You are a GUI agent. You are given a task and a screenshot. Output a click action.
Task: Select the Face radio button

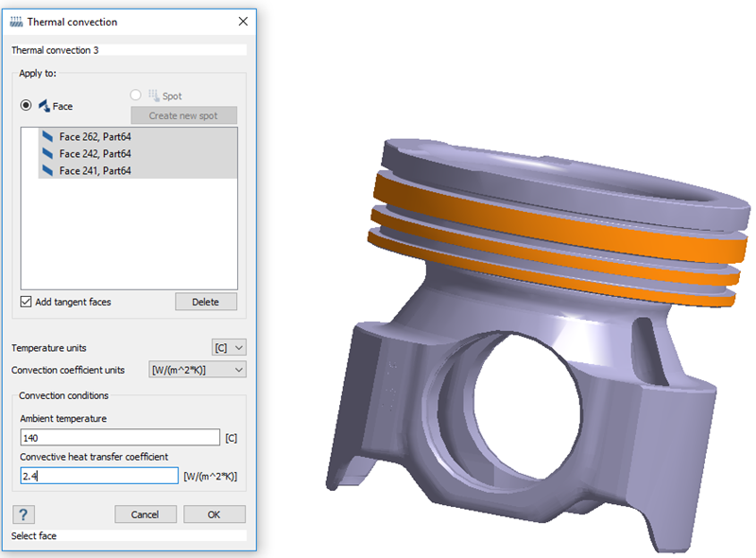pyautogui.click(x=27, y=106)
